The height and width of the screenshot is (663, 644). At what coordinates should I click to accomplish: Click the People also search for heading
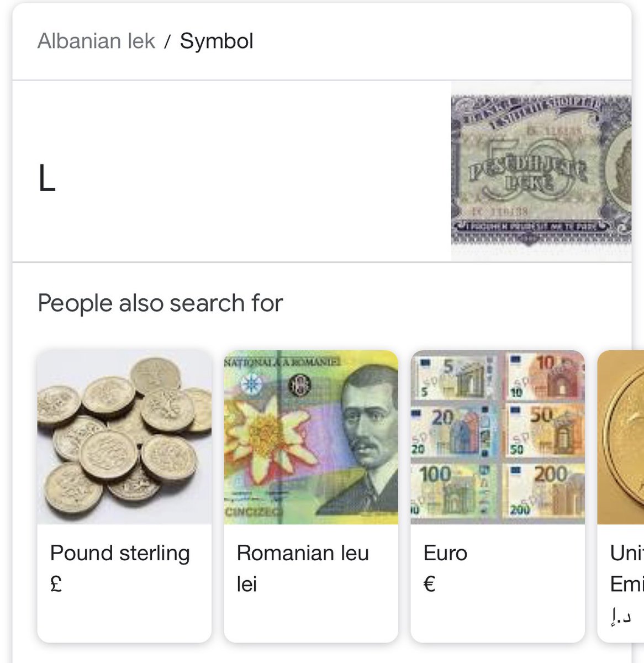(160, 303)
